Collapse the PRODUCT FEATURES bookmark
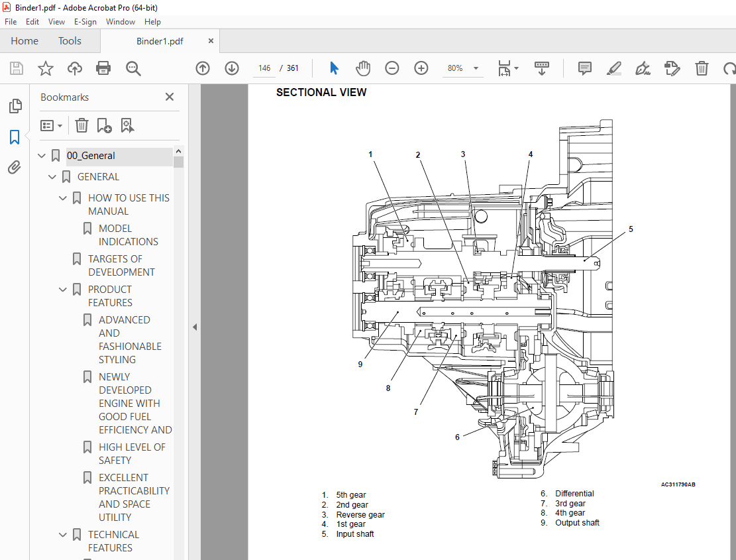The height and width of the screenshot is (560, 736). 62,290
